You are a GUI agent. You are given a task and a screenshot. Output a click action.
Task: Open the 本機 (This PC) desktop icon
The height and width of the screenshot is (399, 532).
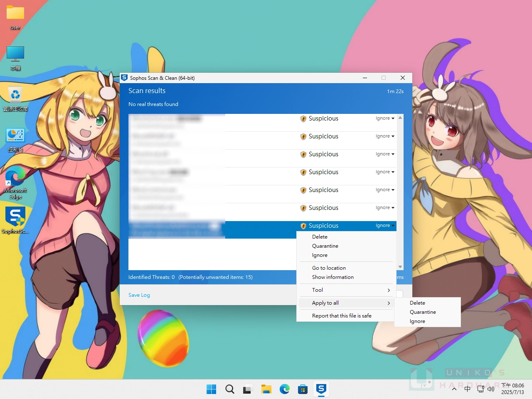click(15, 58)
